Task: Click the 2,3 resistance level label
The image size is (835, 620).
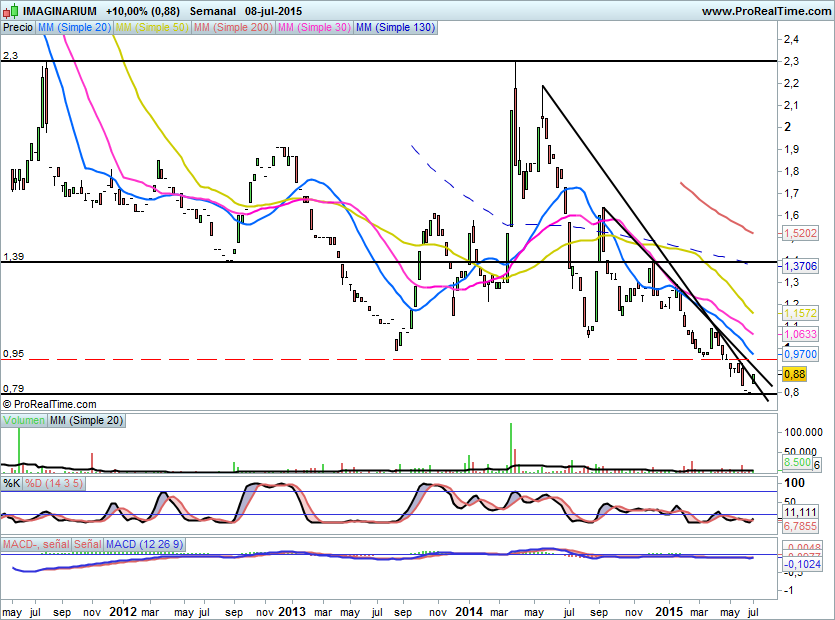Action: point(10,55)
